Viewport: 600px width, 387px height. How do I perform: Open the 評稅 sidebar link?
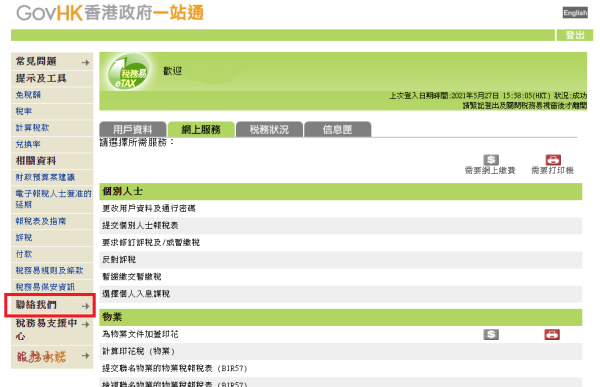pos(24,237)
